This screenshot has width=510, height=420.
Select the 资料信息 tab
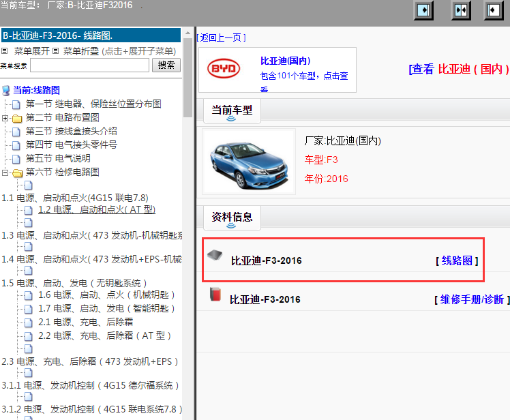coord(232,218)
